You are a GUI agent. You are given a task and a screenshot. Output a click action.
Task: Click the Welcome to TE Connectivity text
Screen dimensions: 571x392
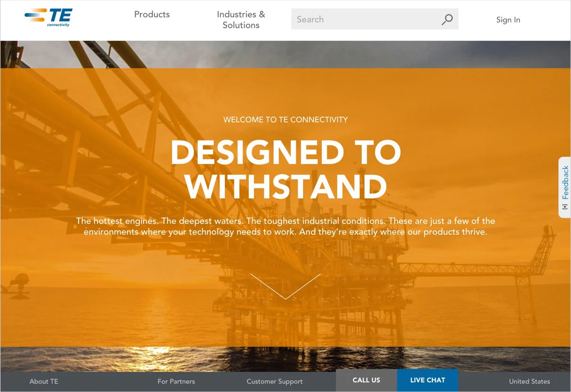tap(285, 119)
